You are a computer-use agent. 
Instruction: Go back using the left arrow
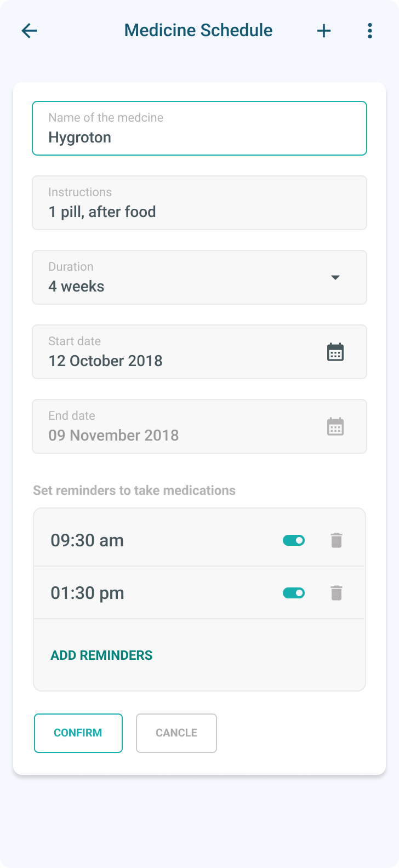(x=29, y=31)
